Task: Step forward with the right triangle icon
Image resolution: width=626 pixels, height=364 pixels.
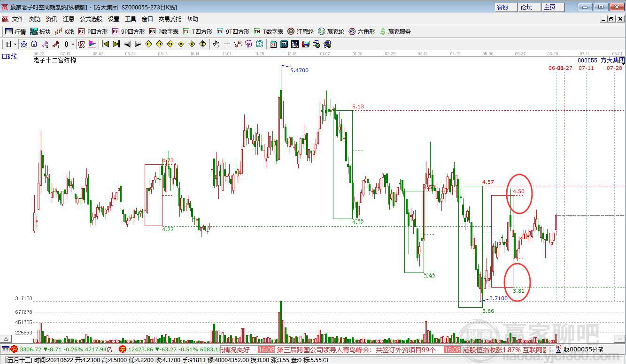Action: (138, 44)
